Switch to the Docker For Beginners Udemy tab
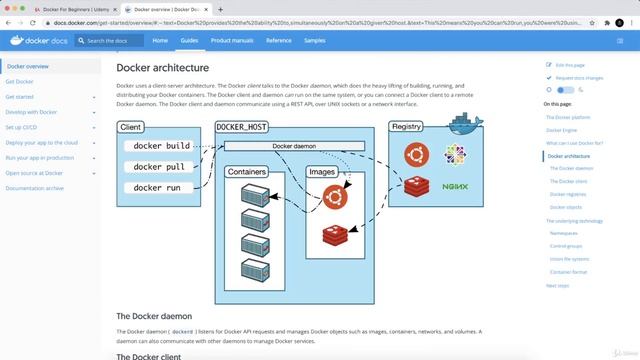Image resolution: width=640 pixels, height=360 pixels. pyautogui.click(x=76, y=9)
